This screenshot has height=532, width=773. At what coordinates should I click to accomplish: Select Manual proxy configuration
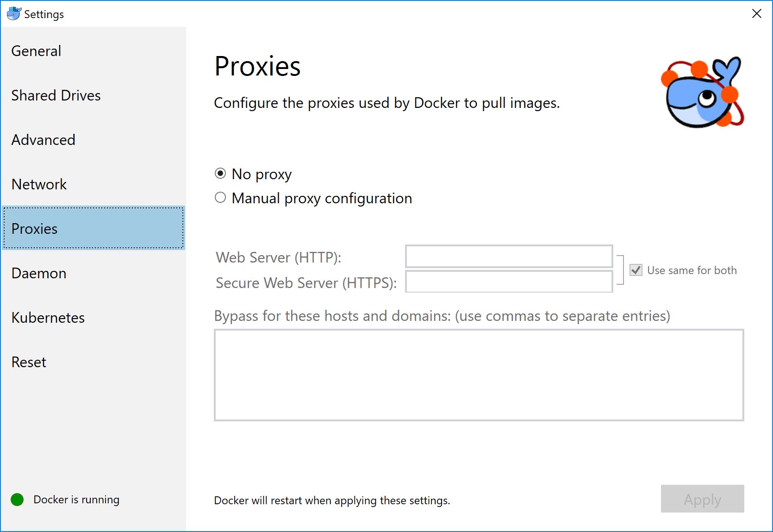point(220,197)
